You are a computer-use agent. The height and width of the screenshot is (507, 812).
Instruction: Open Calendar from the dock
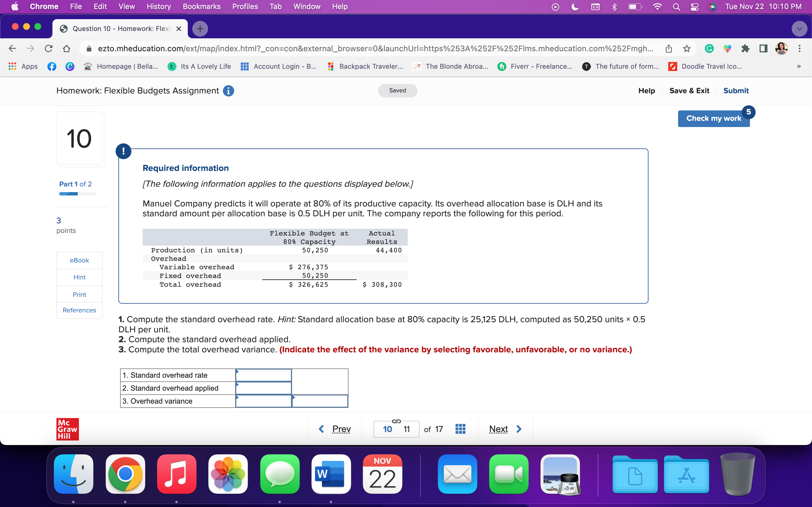coord(382,474)
